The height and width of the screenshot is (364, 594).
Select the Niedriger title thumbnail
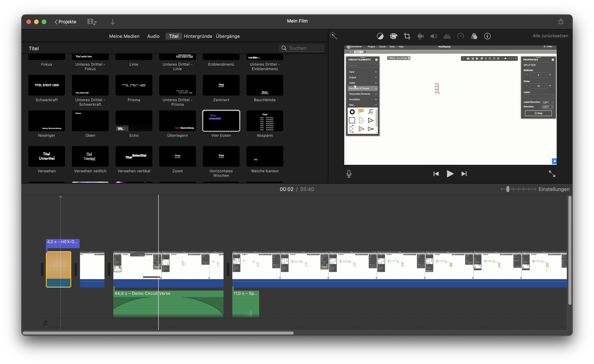[47, 121]
